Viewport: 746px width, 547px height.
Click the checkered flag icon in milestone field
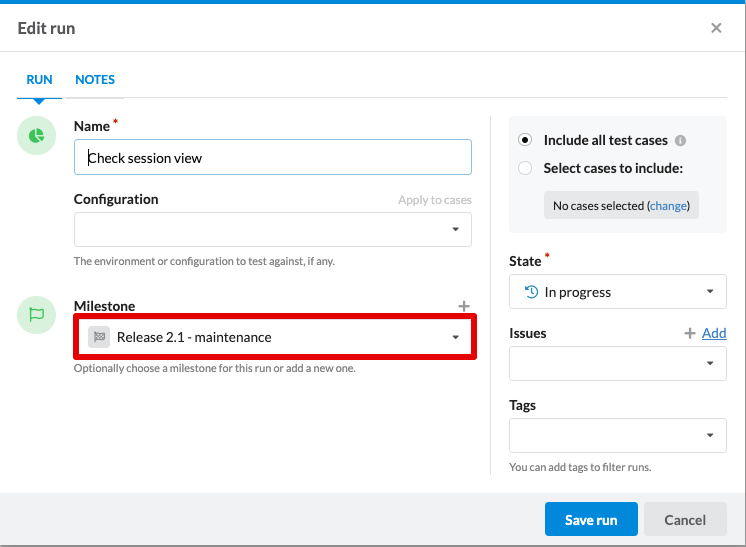pyautogui.click(x=99, y=337)
